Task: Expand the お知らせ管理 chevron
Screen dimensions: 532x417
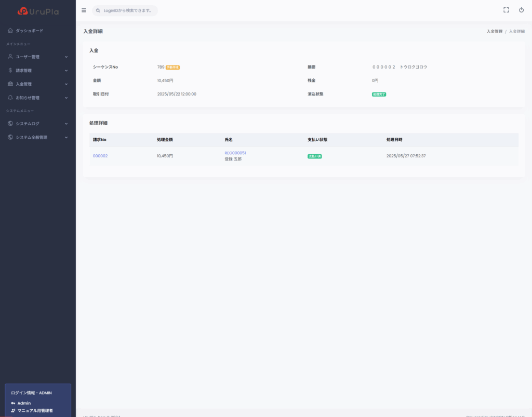Action: point(66,98)
